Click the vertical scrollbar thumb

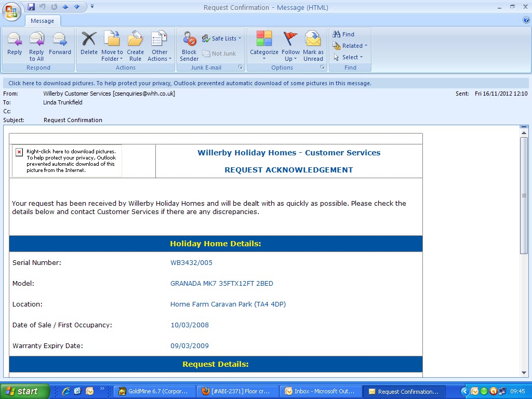click(x=524, y=195)
